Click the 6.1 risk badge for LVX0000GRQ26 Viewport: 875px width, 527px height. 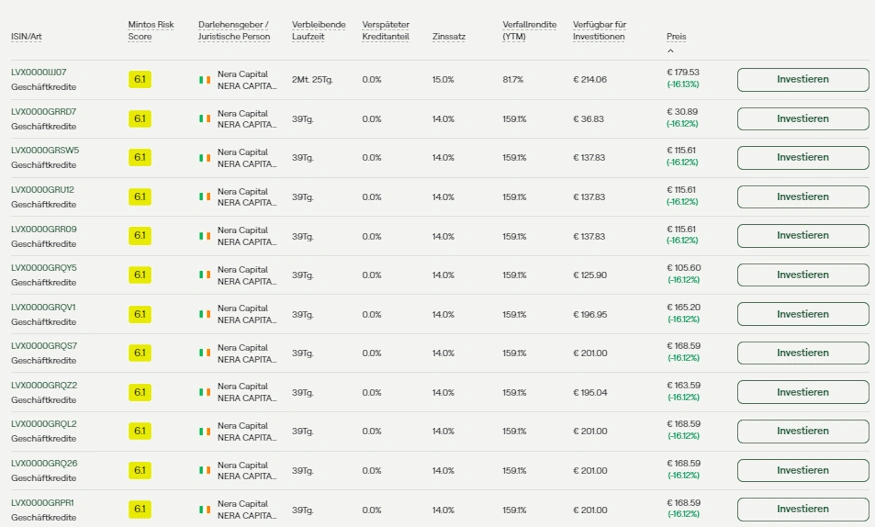(x=139, y=471)
